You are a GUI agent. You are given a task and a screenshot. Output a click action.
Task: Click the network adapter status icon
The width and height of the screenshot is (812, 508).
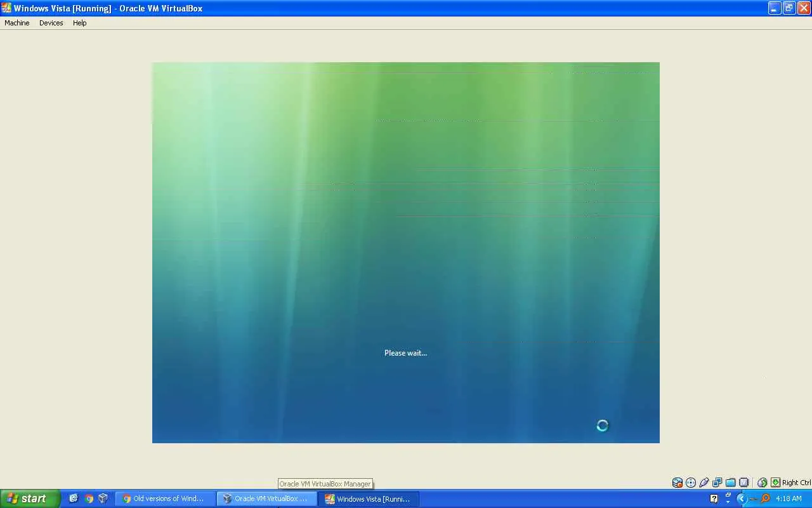pos(717,483)
